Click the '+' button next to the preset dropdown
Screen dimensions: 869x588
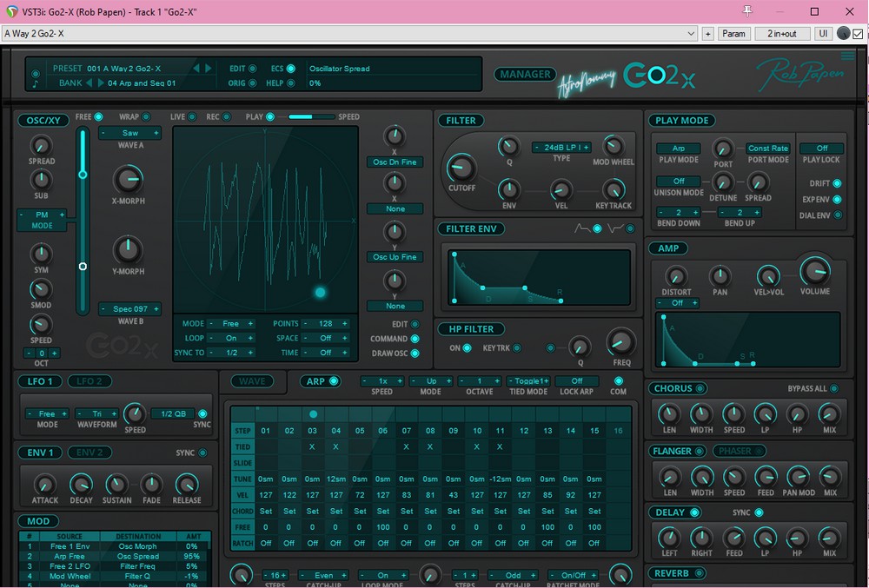tap(707, 34)
